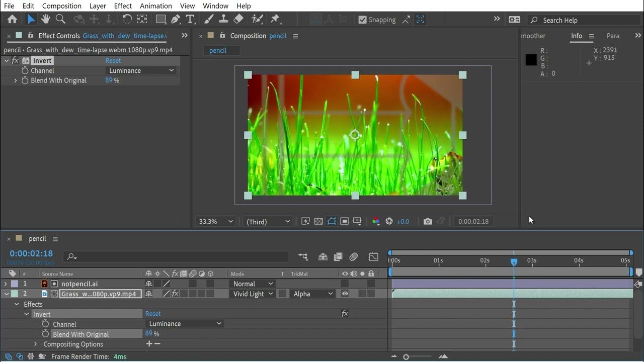Expand Blend With Original in Effect Controls
The image size is (644, 362).
pyautogui.click(x=16, y=80)
